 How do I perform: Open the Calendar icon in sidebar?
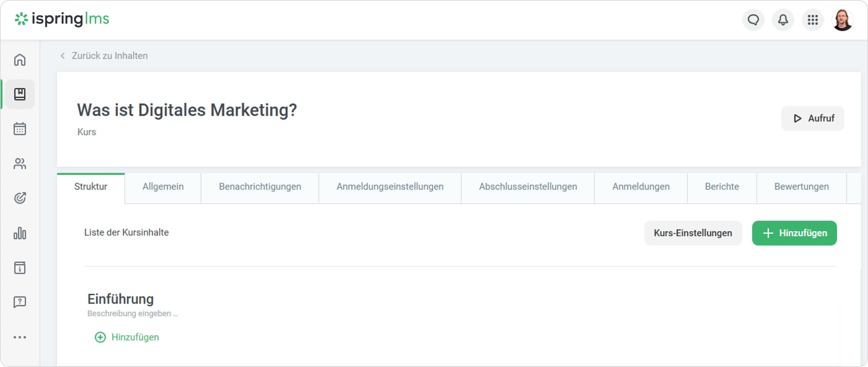[x=20, y=129]
